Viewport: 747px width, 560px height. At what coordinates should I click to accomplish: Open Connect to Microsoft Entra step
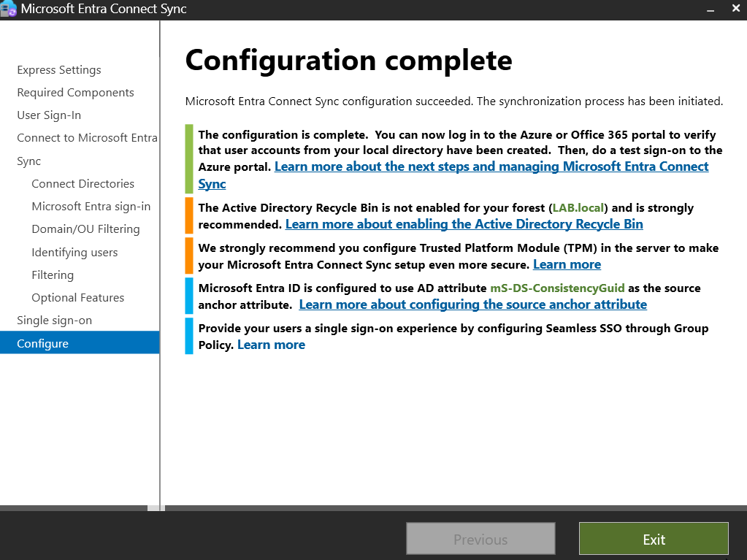coord(87,137)
